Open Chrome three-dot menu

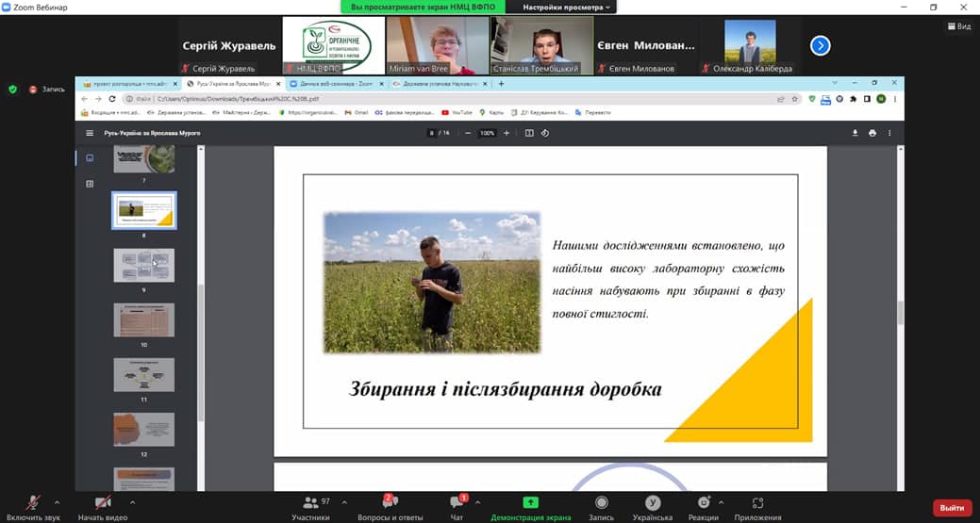[x=895, y=99]
